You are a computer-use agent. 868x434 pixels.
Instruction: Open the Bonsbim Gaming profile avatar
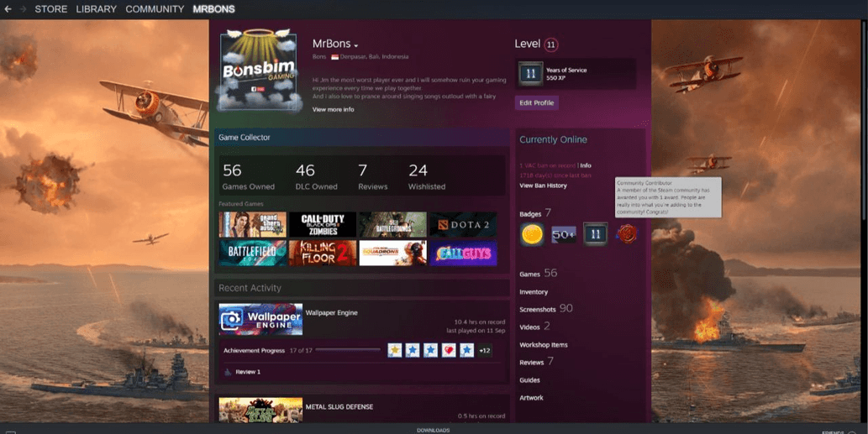pos(259,71)
